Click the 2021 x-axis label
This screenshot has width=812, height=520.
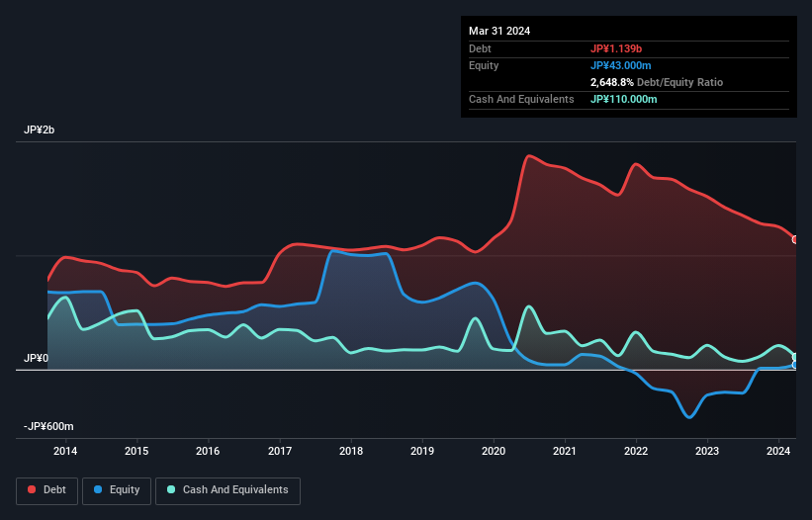pyautogui.click(x=565, y=451)
